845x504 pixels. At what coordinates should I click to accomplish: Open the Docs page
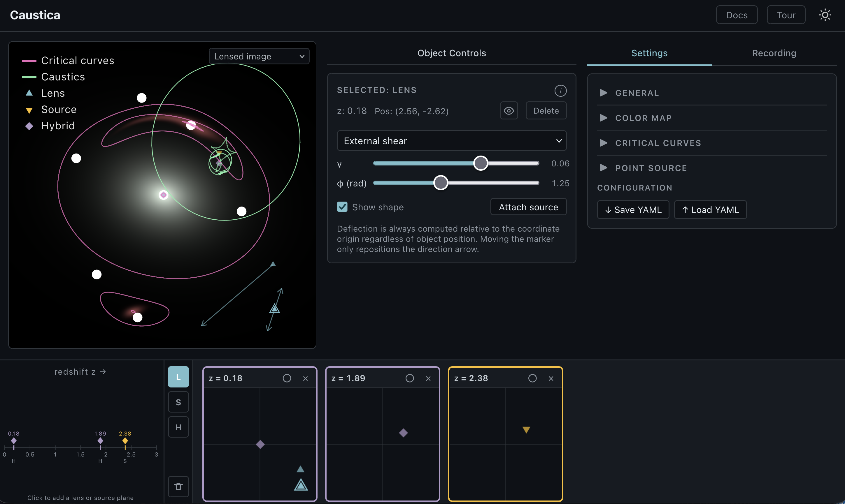737,15
